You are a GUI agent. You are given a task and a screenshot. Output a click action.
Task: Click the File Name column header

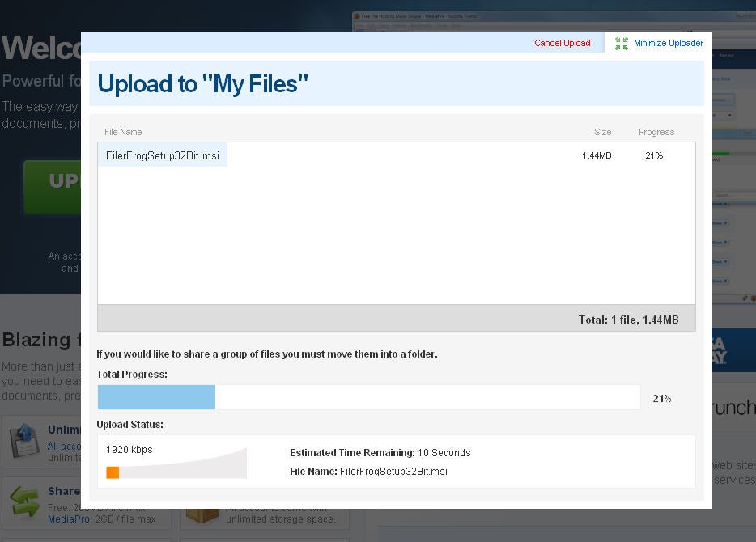pos(123,132)
